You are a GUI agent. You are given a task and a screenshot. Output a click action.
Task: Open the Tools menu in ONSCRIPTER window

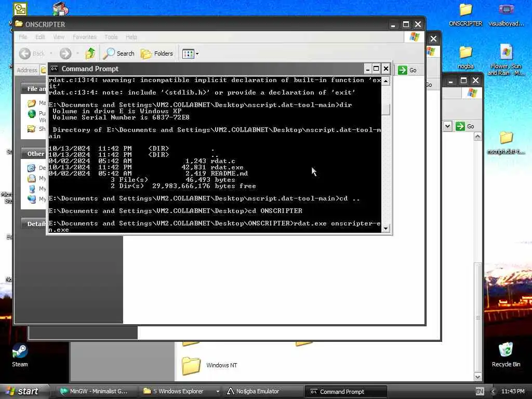[111, 37]
